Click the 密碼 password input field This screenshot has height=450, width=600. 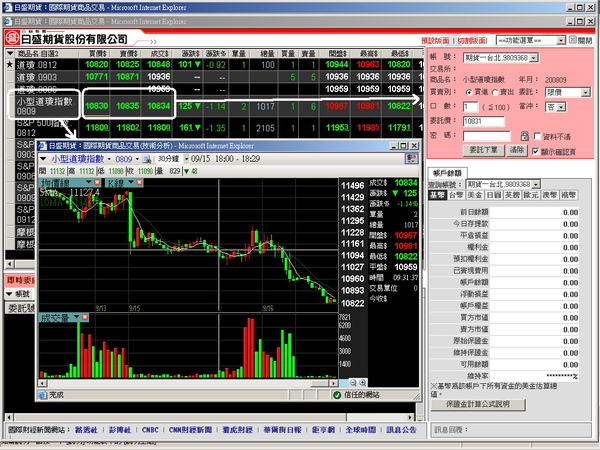pyautogui.click(x=487, y=136)
